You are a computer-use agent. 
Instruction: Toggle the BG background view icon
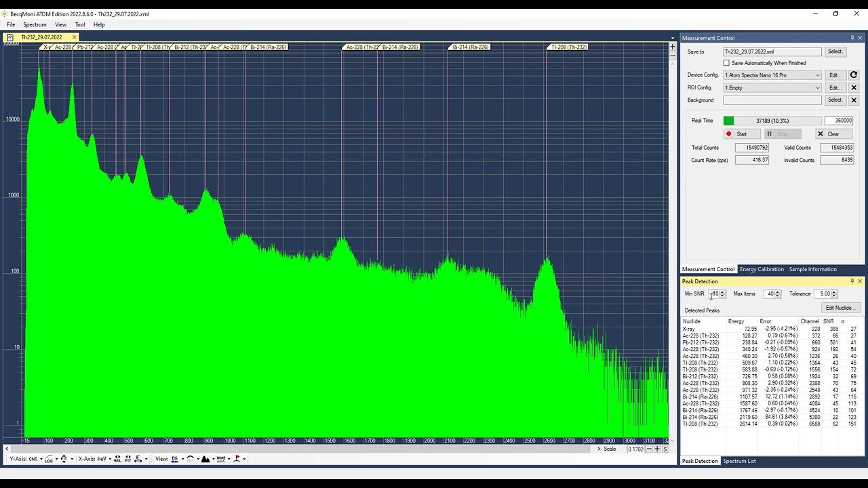(x=175, y=459)
